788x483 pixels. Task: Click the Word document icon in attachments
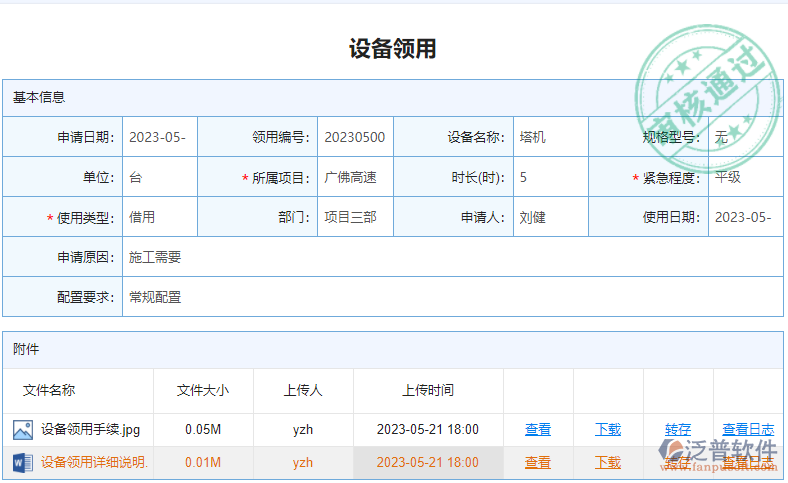pos(23,463)
